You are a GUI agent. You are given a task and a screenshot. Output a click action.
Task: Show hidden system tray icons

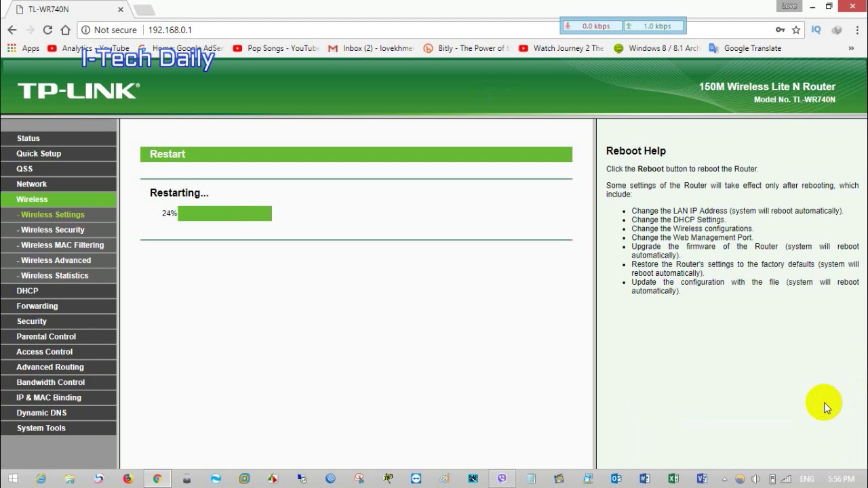click(724, 479)
